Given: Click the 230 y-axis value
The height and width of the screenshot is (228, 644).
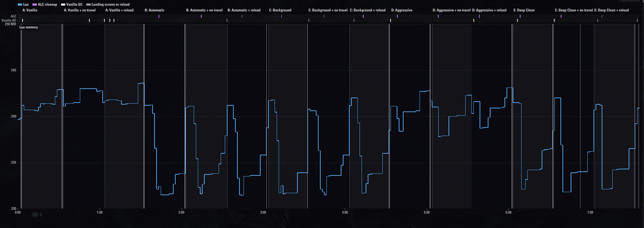Looking at the screenshot, I should [14, 208].
